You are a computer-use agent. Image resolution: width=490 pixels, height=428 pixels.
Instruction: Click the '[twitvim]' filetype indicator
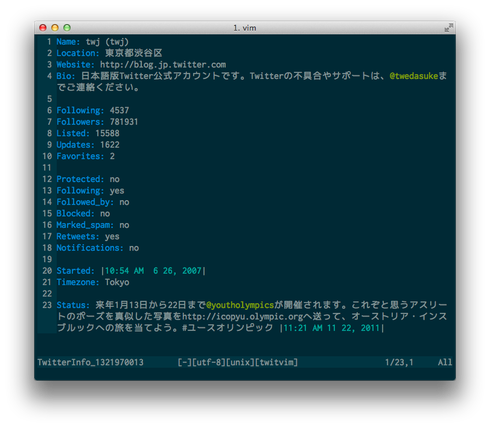[276, 362]
